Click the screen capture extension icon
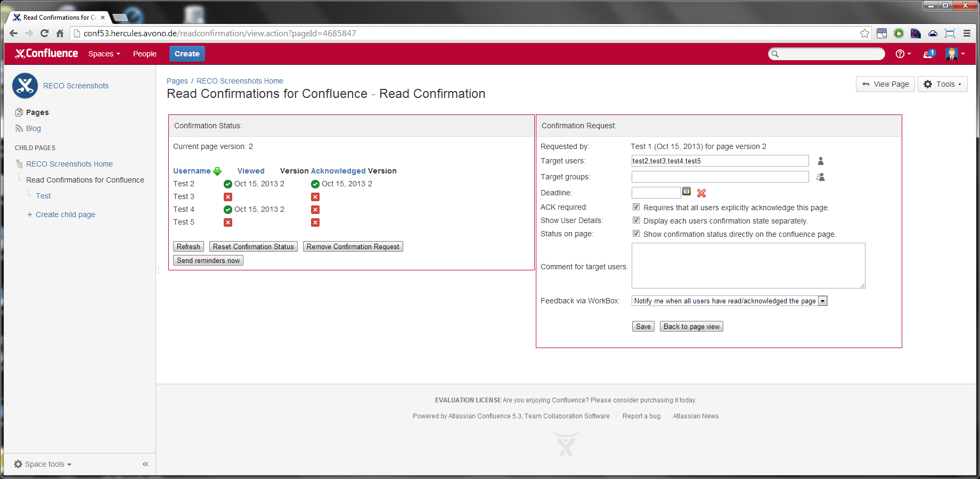 (950, 33)
